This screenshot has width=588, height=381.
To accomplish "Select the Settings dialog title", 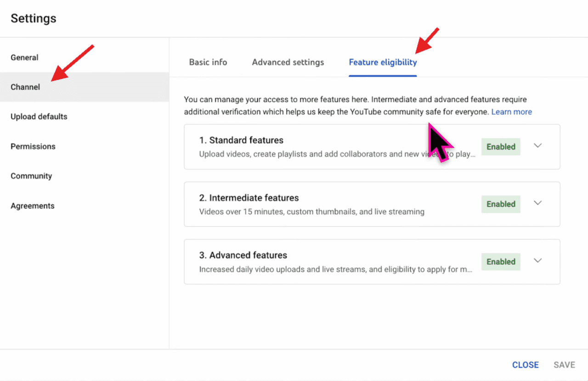I will tap(33, 18).
